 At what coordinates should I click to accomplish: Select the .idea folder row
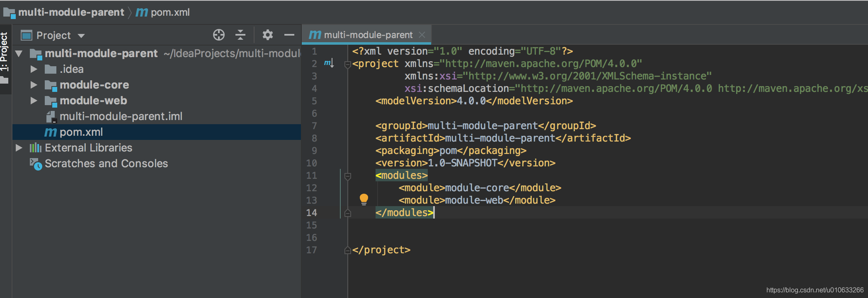point(157,69)
